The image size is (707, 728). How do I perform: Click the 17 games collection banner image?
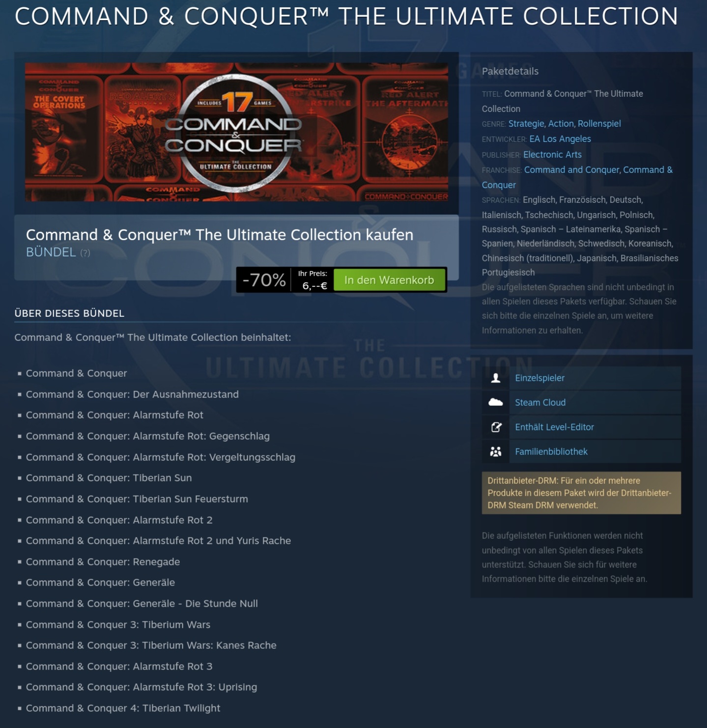(236, 132)
